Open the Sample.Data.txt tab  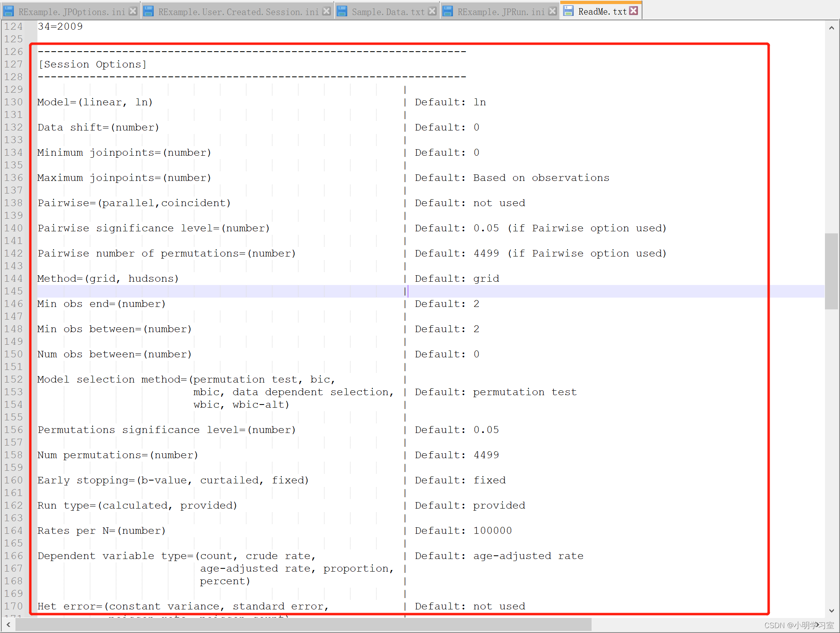(x=388, y=12)
